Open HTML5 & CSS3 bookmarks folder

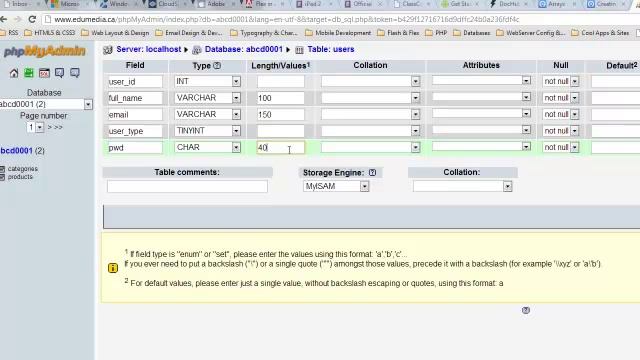click(50, 33)
